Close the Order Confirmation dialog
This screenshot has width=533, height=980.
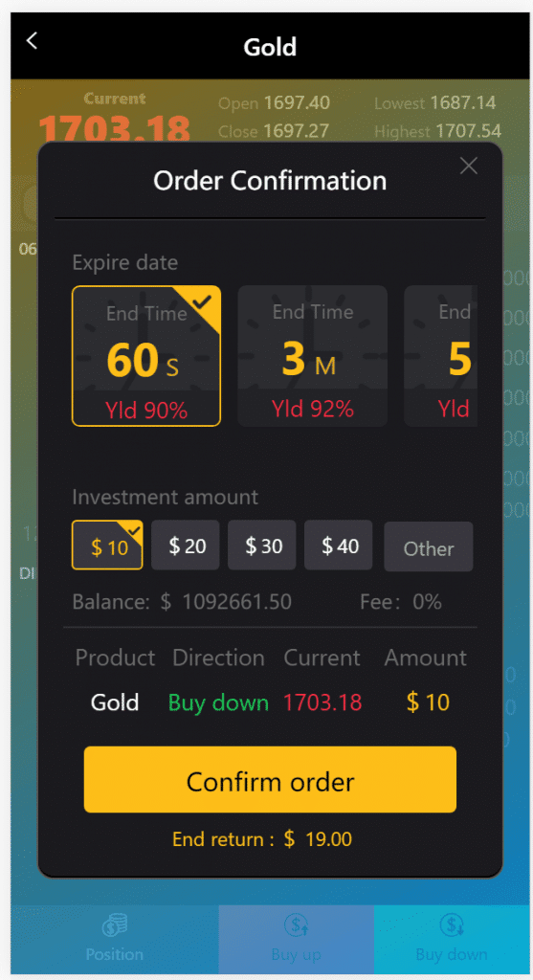[468, 166]
